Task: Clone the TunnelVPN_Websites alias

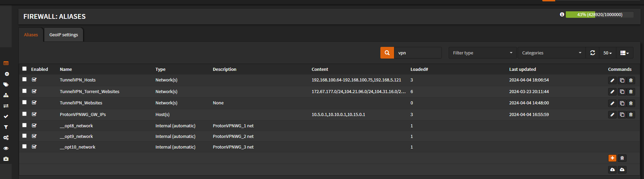Action: point(622,103)
